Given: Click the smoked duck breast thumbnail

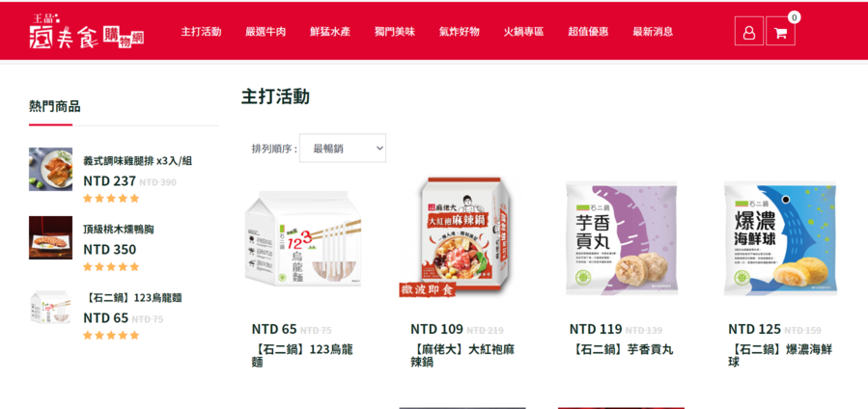Looking at the screenshot, I should (50, 237).
